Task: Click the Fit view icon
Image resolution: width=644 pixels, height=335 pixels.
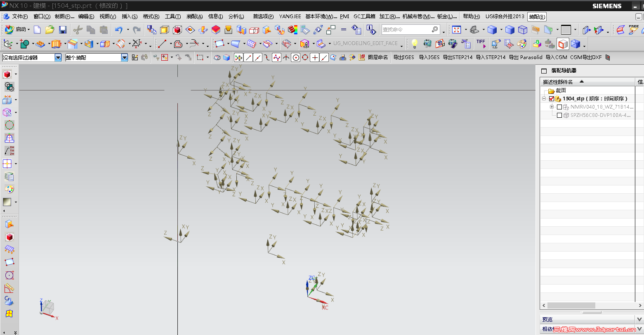Action: 456,30
